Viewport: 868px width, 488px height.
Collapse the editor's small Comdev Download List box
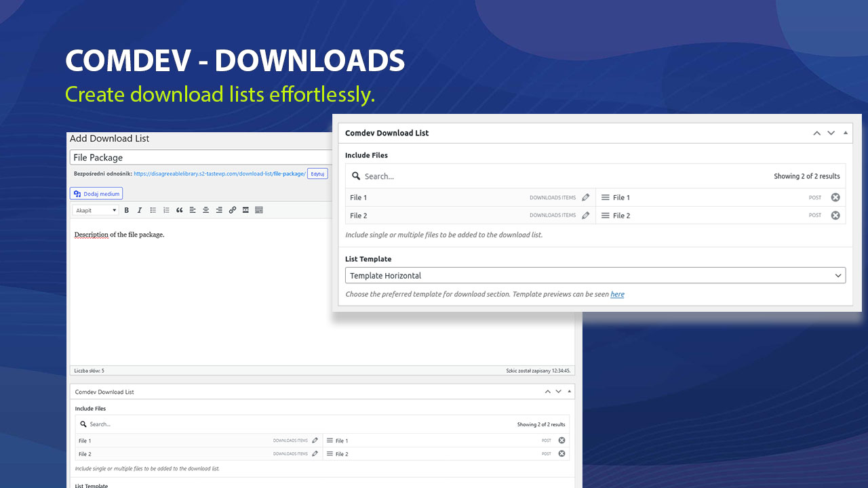tap(570, 392)
